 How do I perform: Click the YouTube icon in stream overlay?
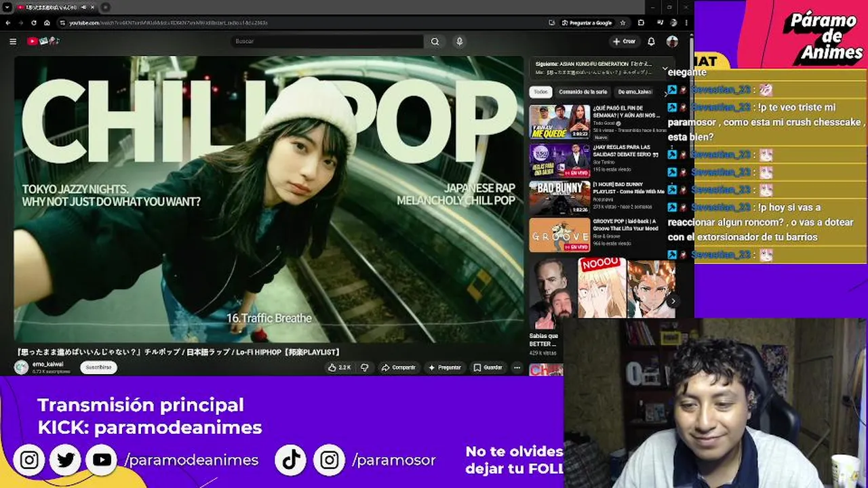[x=102, y=460]
